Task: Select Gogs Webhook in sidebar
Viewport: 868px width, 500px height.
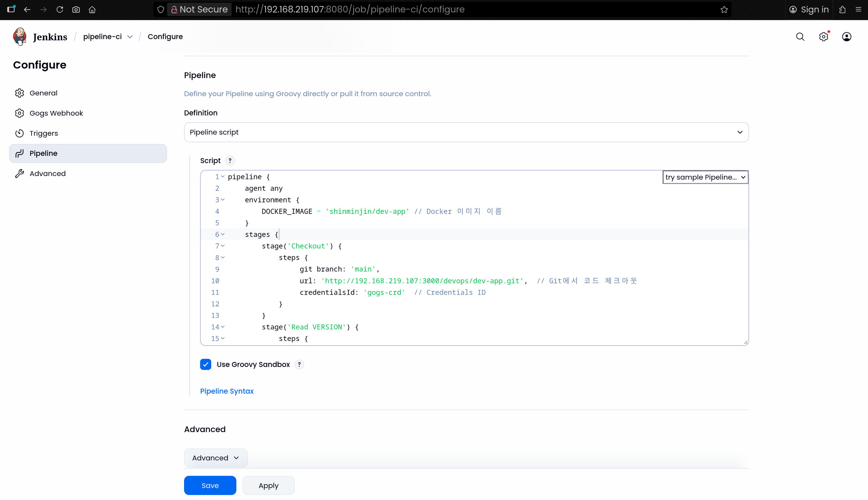Action: click(x=56, y=113)
